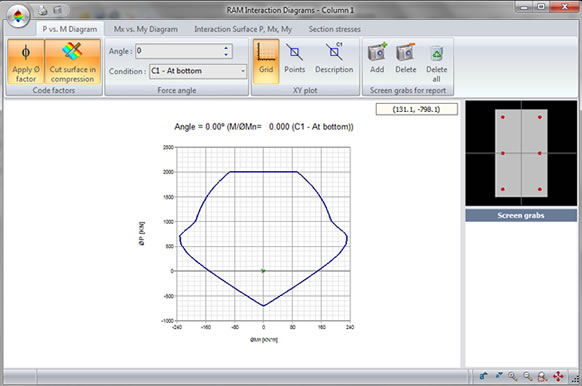Toggle Cut surface in compression
Viewport: 582px width, 386px height.
tap(72, 62)
